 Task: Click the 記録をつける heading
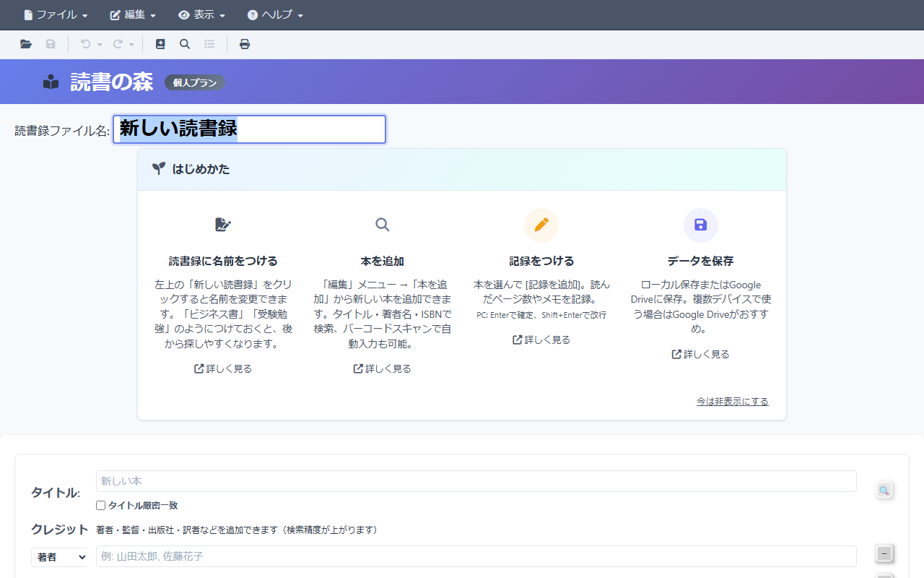pos(541,261)
